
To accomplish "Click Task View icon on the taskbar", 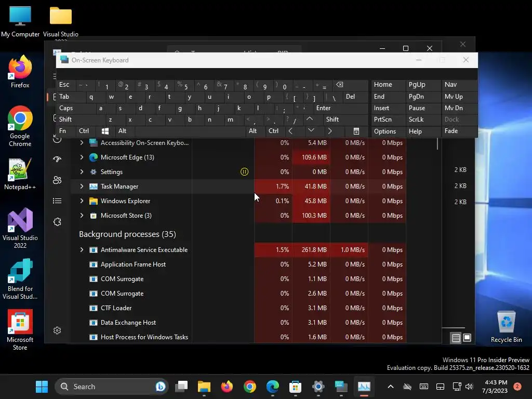I will tap(181, 387).
